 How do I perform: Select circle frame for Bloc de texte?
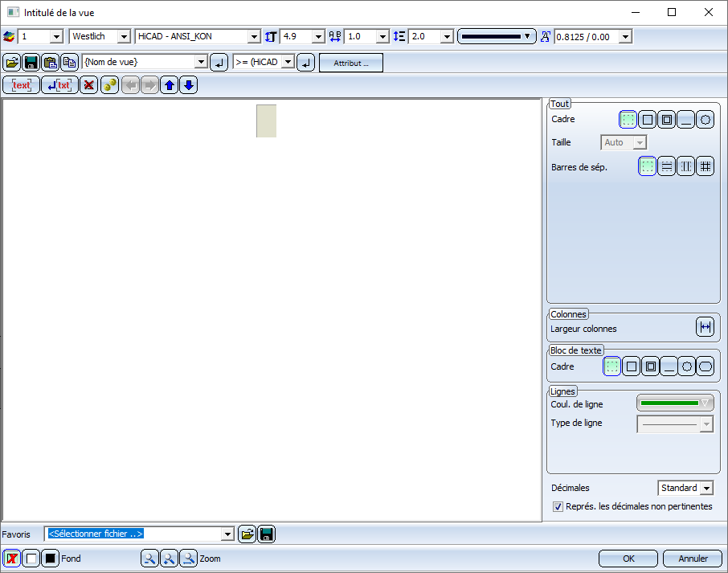pos(685,366)
